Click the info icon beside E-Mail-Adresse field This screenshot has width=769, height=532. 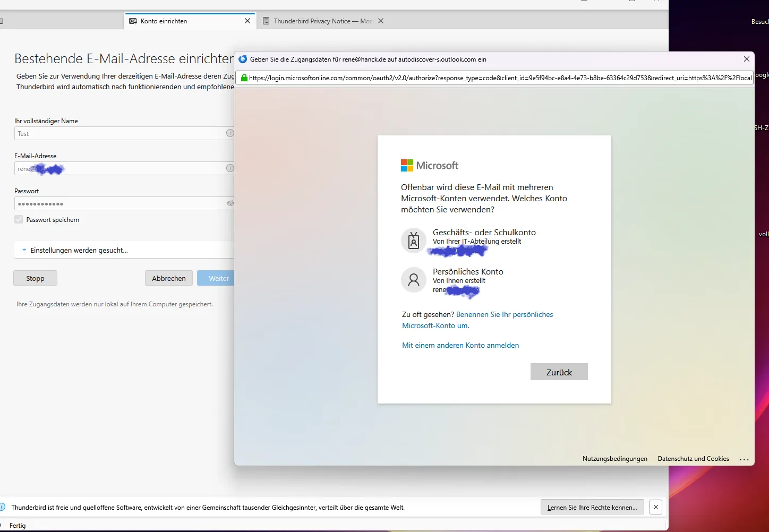tap(230, 168)
